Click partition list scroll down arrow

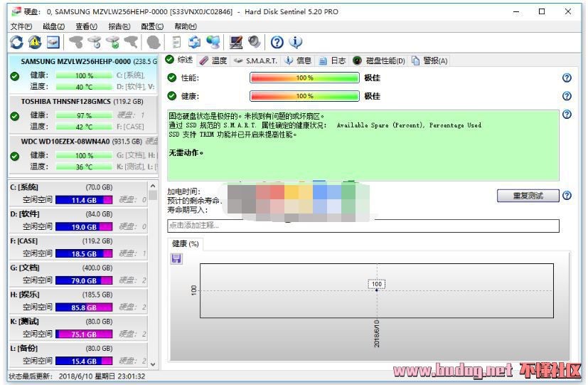[x=153, y=364]
